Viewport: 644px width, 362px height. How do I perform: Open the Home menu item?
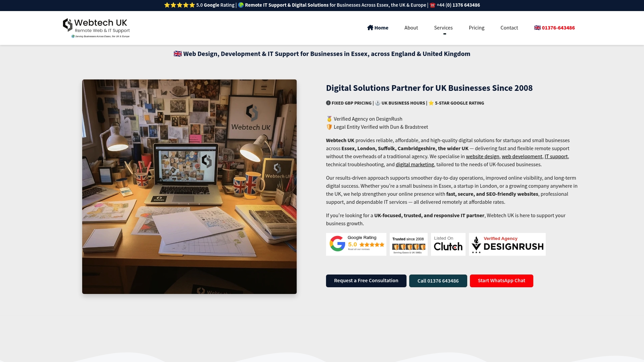[378, 28]
